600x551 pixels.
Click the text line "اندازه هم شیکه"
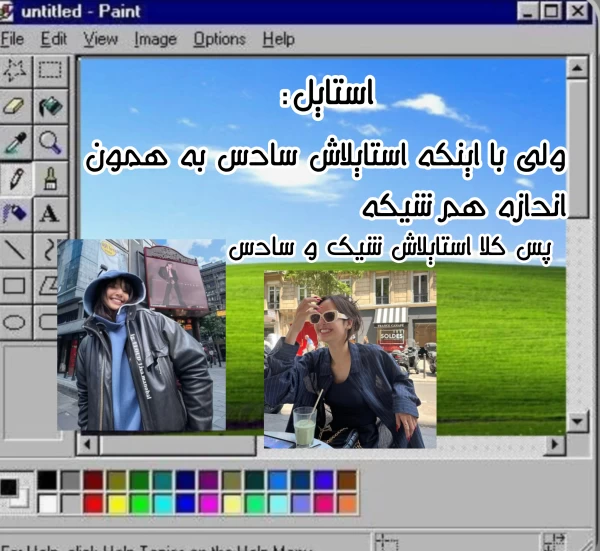click(463, 207)
